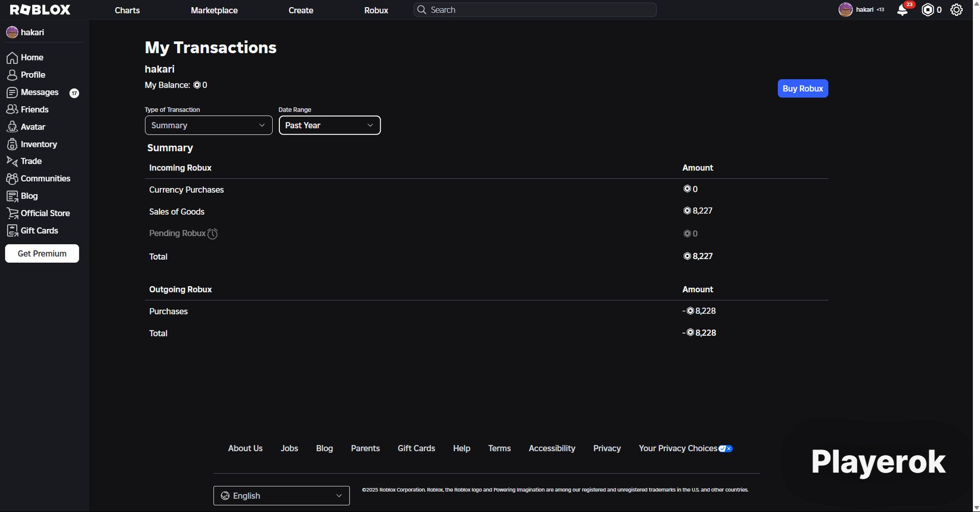This screenshot has width=980, height=512.
Task: Open the About Us footer link
Action: click(245, 449)
